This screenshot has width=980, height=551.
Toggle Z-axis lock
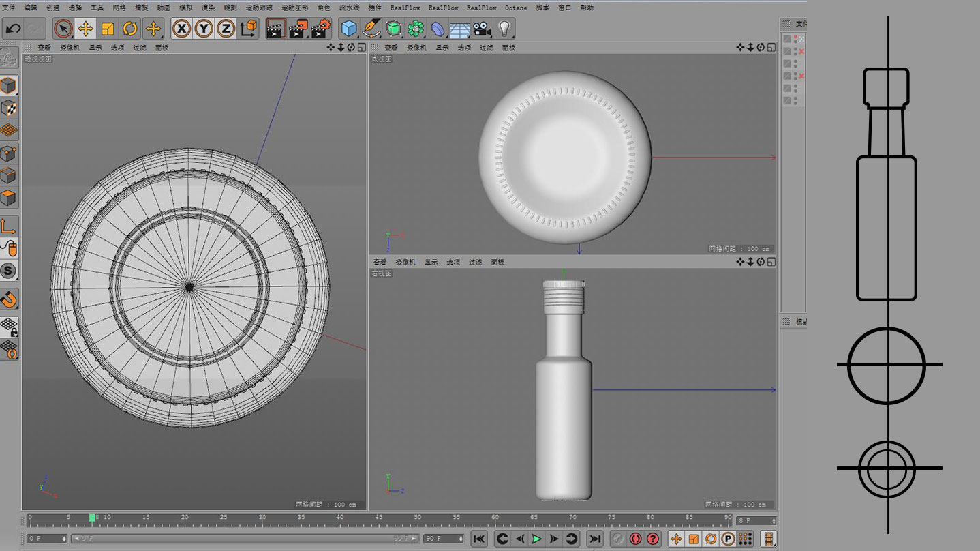[226, 29]
